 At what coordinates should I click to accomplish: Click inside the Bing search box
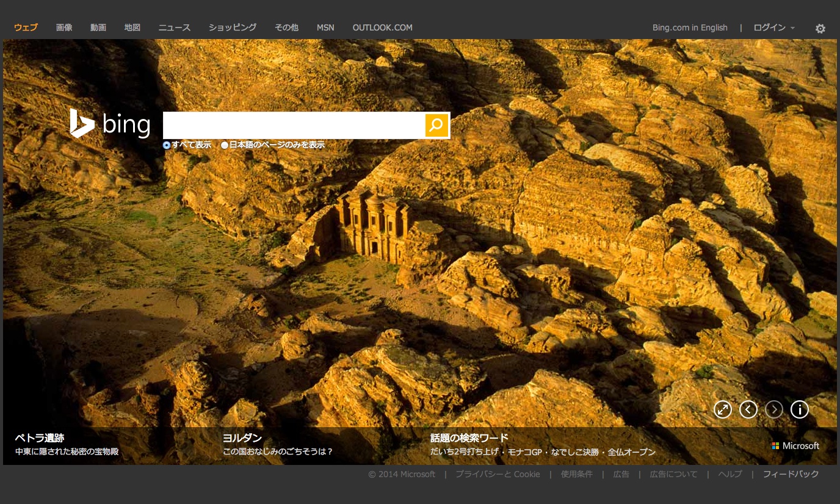pyautogui.click(x=294, y=125)
